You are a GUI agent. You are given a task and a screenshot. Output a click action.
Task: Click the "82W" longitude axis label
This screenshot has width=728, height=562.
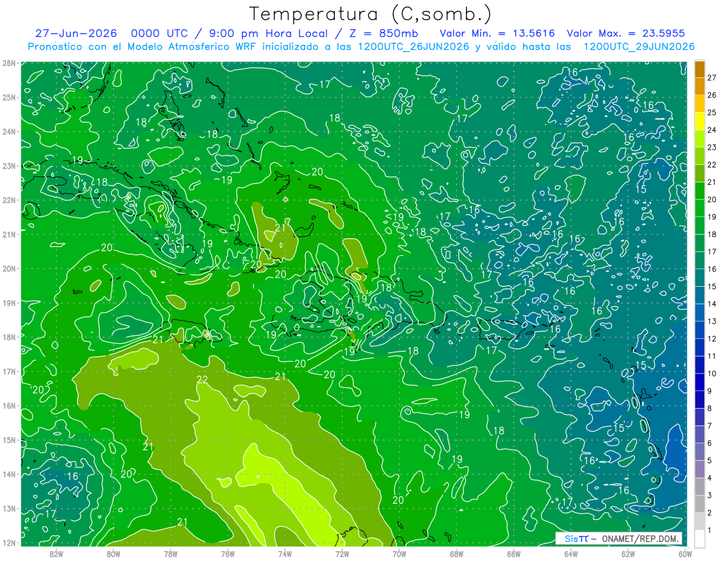click(x=56, y=554)
